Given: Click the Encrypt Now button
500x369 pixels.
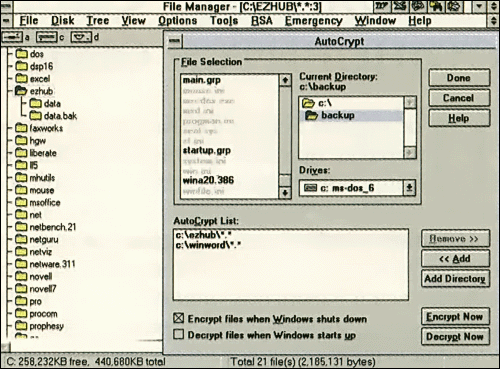Looking at the screenshot, I should 455,316.
